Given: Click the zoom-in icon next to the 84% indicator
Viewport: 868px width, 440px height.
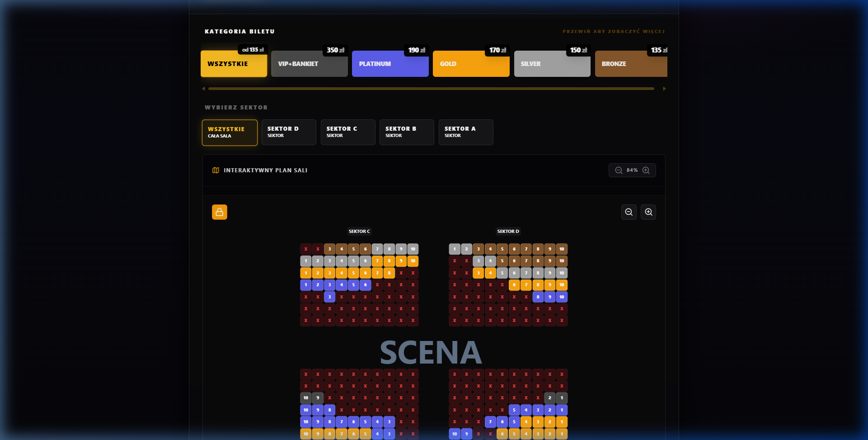Looking at the screenshot, I should (x=646, y=170).
